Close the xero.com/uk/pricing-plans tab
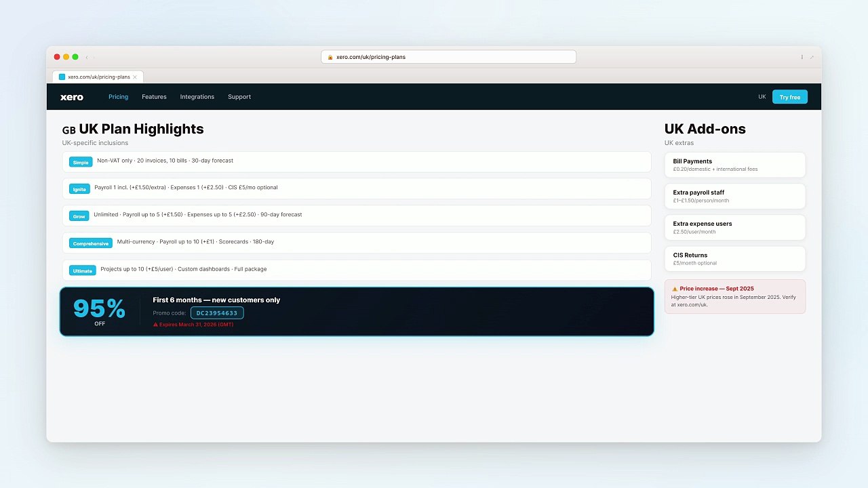Screen dimensions: 868x488 pyautogui.click(x=135, y=77)
